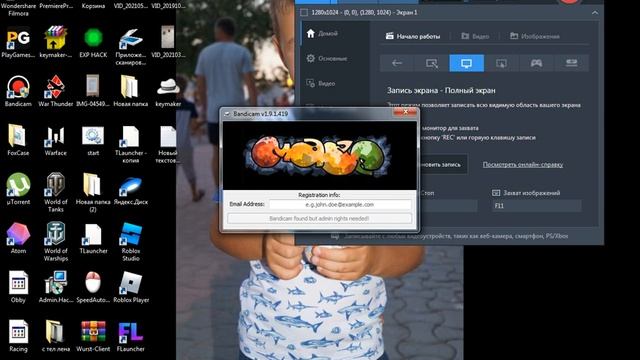Image resolution: width=640 pixels, height=360 pixels.
Task: Close the Bandicam v1.9.1.419 keygen dialog
Action: [405, 112]
